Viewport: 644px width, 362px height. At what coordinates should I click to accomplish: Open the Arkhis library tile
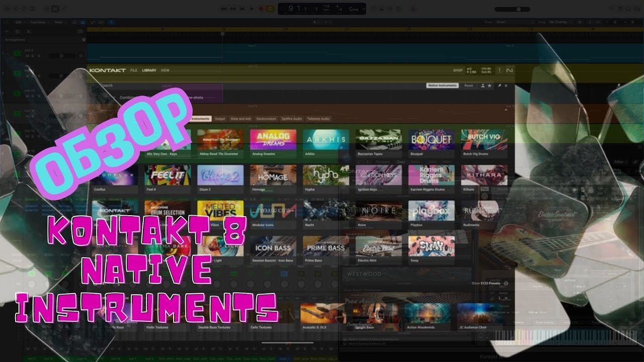(326, 143)
